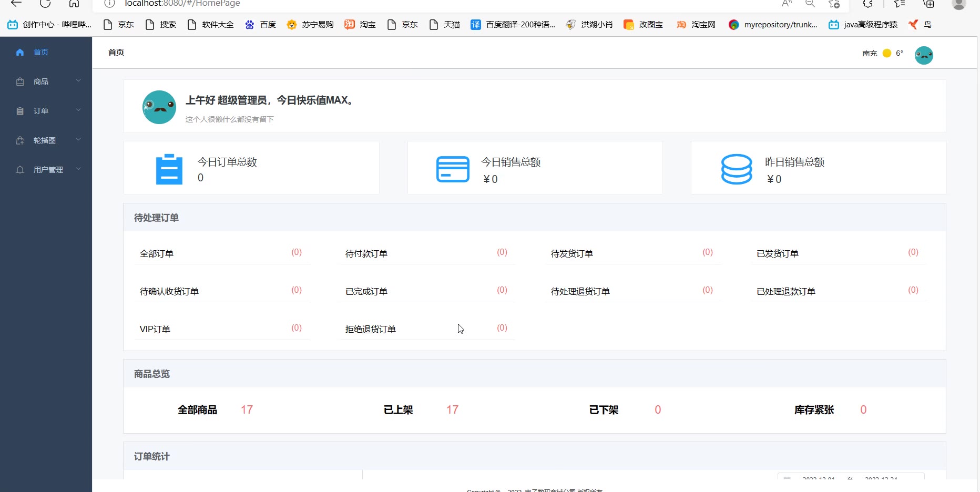Open the 轮播图 sidebar menu item
The height and width of the screenshot is (492, 980).
pyautogui.click(x=45, y=140)
